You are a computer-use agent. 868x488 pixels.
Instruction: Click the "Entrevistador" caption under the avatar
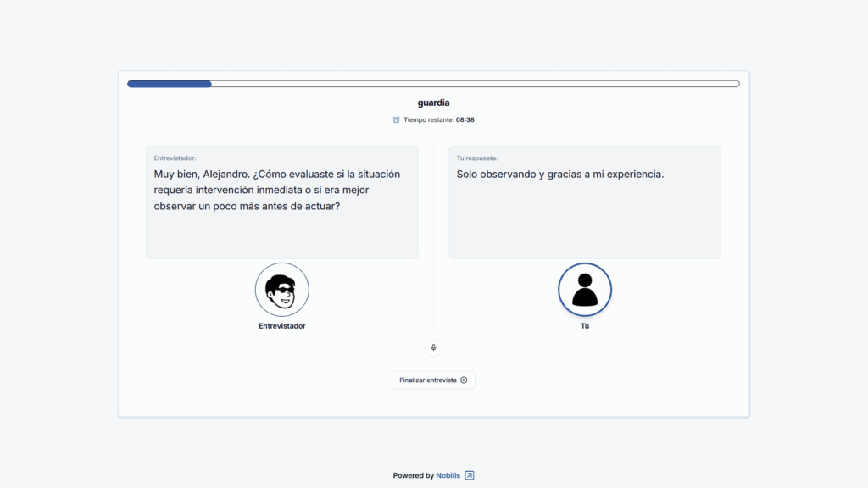click(x=281, y=326)
